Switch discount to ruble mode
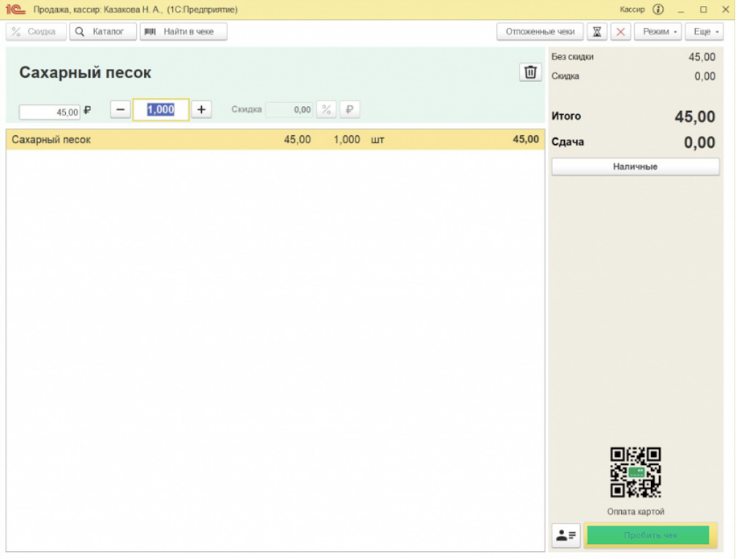This screenshot has width=736, height=560. (349, 110)
